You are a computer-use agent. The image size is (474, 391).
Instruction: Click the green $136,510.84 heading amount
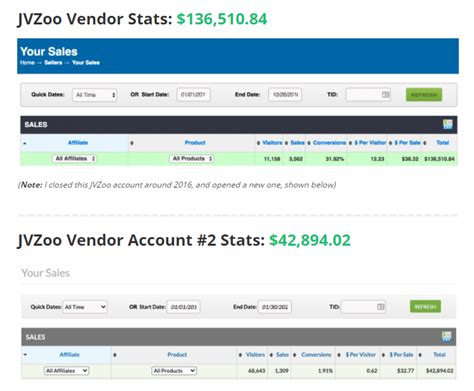pyautogui.click(x=222, y=19)
